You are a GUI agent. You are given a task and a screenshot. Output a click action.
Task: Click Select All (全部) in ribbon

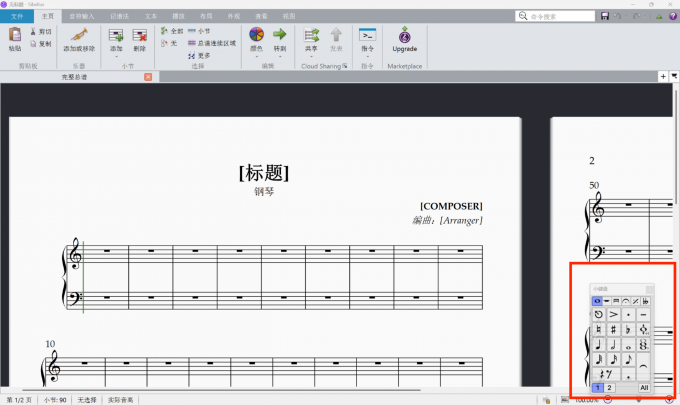(x=172, y=31)
